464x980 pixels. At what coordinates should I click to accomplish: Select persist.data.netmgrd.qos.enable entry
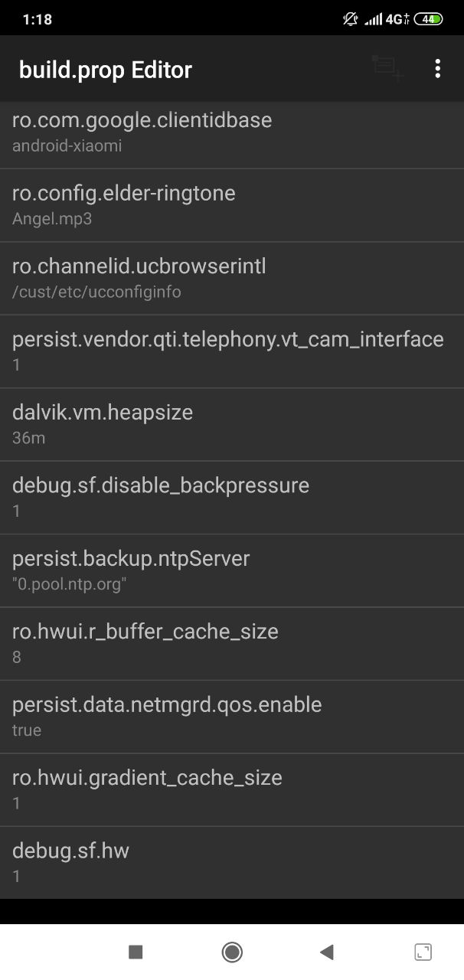pyautogui.click(x=232, y=717)
